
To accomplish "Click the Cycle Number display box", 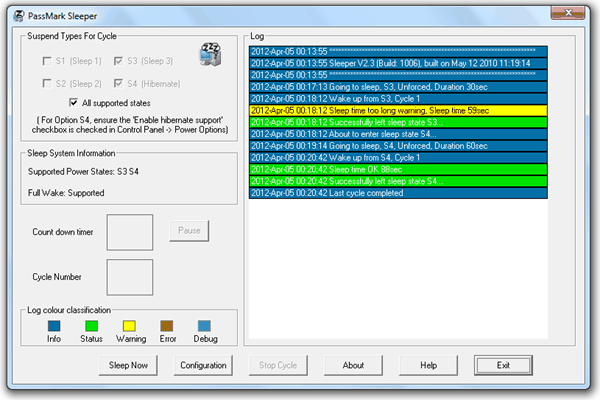I will (x=130, y=278).
